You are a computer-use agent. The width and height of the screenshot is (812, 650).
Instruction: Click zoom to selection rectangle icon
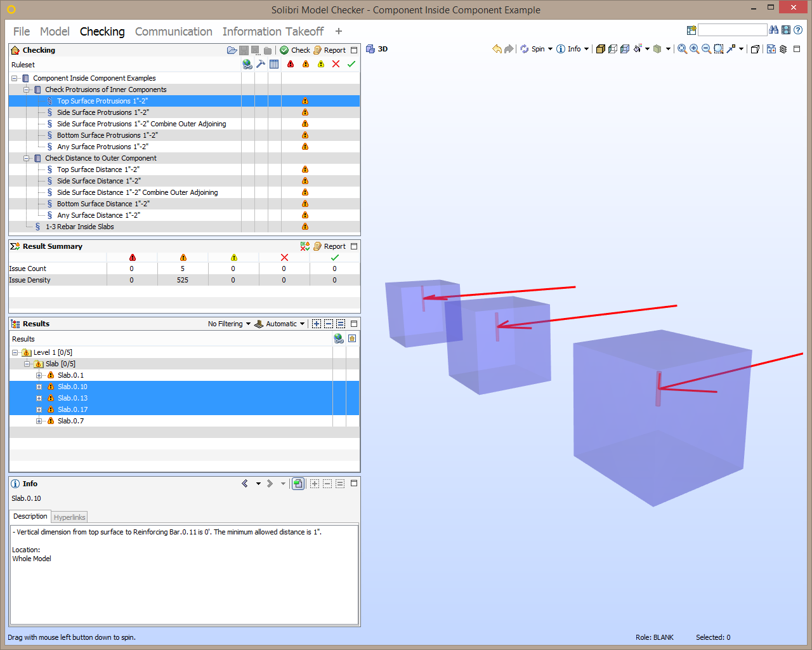click(719, 49)
